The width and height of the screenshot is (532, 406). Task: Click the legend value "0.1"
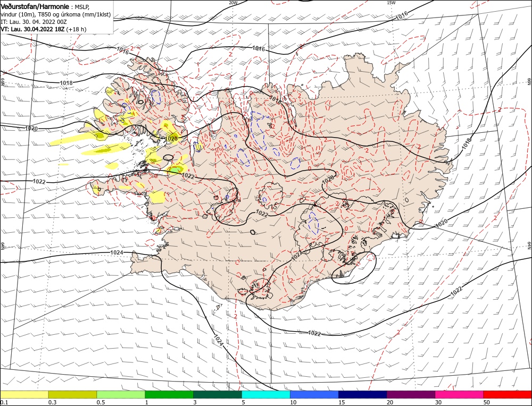4,402
